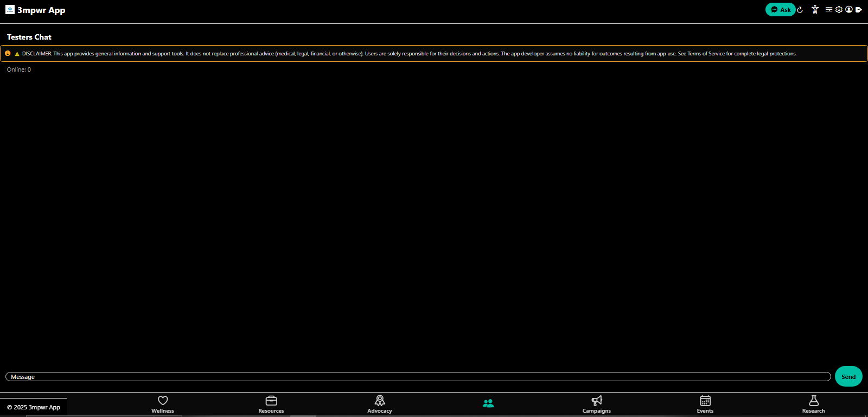
Task: Open the hamburger menu icon
Action: (829, 9)
